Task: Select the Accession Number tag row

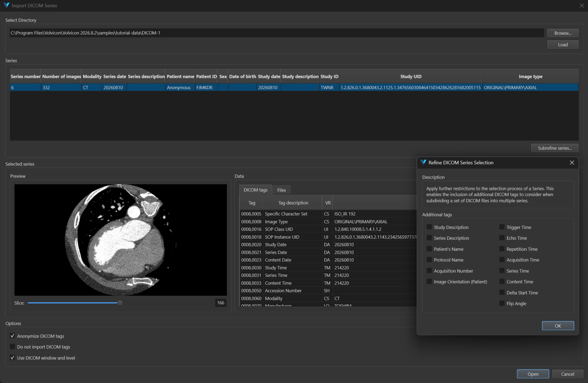Action: [x=328, y=291]
